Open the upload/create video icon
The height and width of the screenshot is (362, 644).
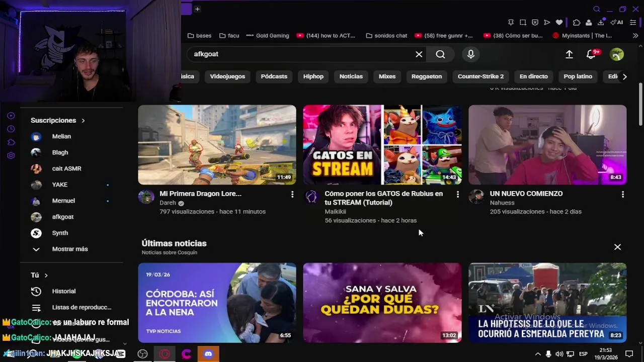click(569, 54)
